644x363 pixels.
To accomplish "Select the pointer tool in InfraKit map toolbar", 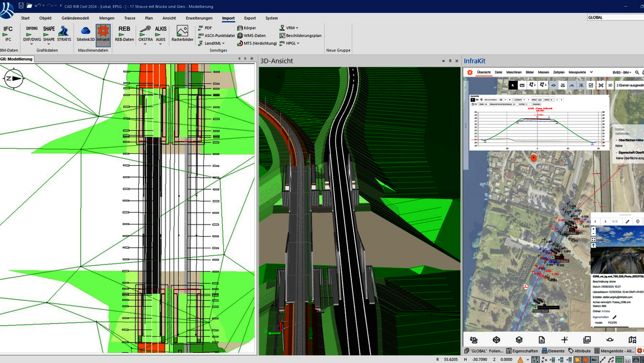I will coord(512,85).
